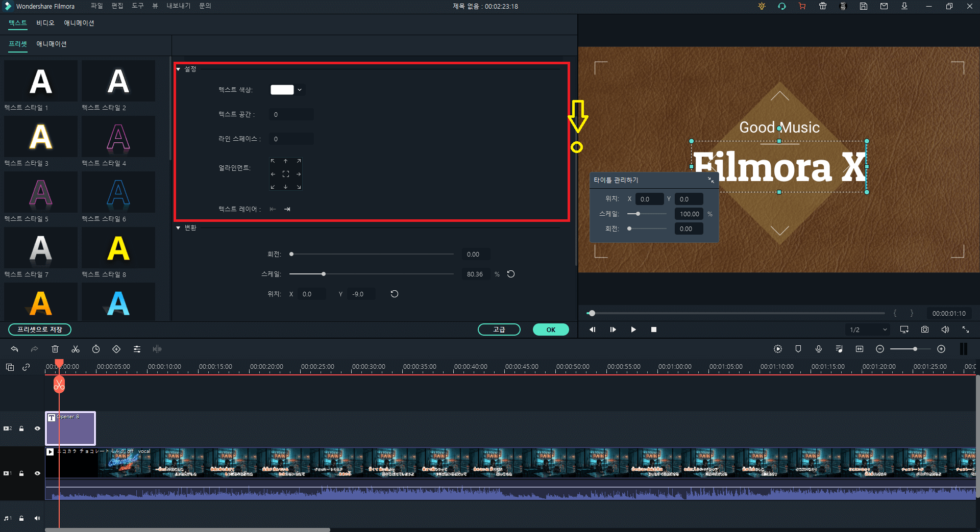This screenshot has height=532, width=980.
Task: Click the headset support icon
Action: click(x=782, y=6)
